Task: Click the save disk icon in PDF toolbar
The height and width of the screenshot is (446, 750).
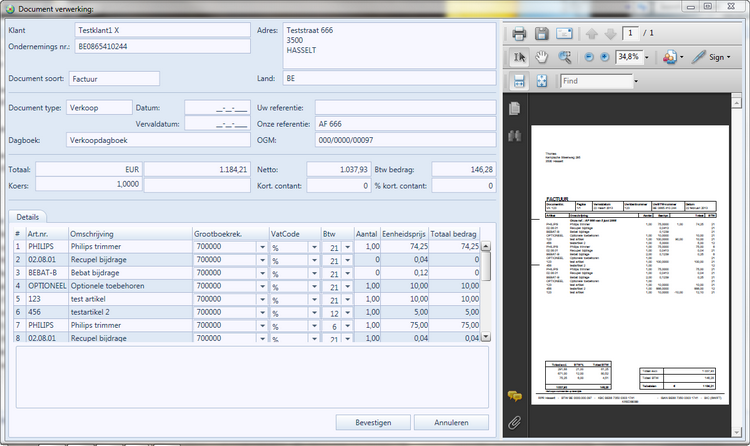Action: point(541,33)
